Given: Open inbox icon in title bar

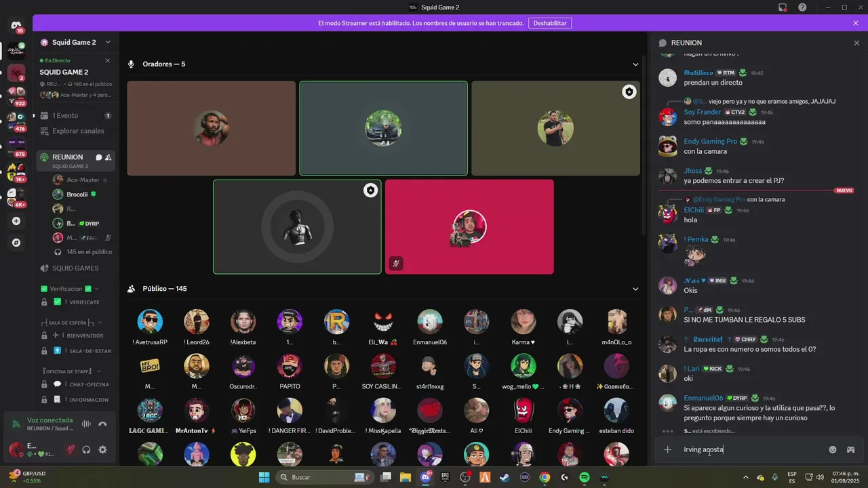Looking at the screenshot, I should pyautogui.click(x=783, y=7).
